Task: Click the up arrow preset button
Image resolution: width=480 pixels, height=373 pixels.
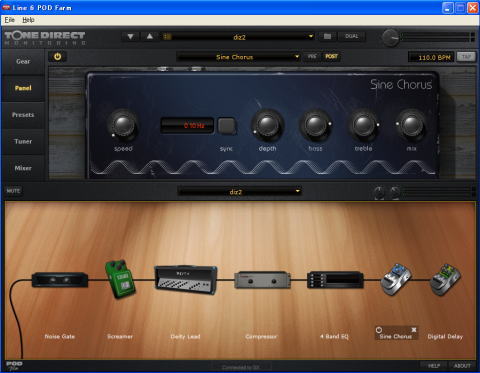Action: (x=150, y=36)
